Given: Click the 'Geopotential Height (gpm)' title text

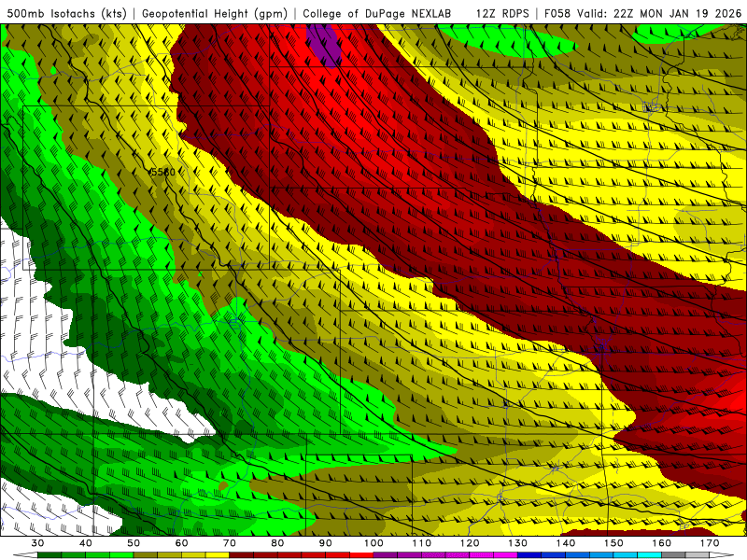Looking at the screenshot, I should coord(215,13).
